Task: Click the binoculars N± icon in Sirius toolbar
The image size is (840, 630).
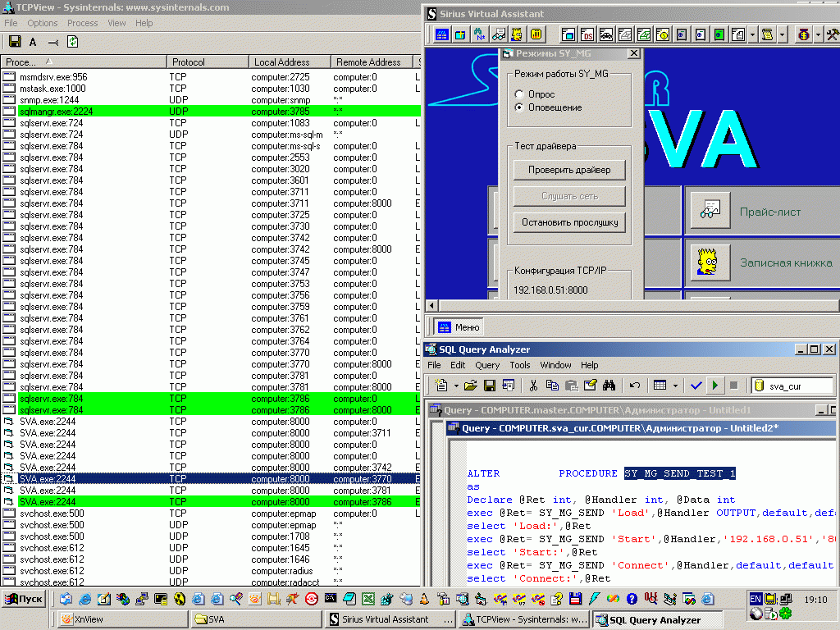Action: coord(479,34)
